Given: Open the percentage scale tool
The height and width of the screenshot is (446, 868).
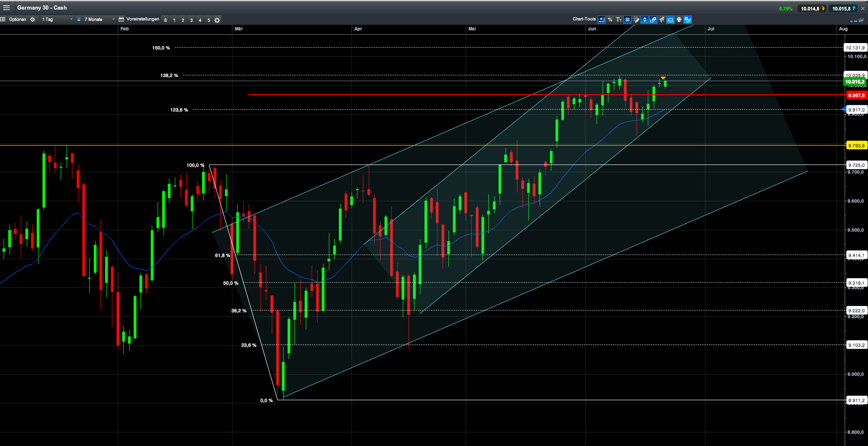Looking at the screenshot, I should coord(610,19).
